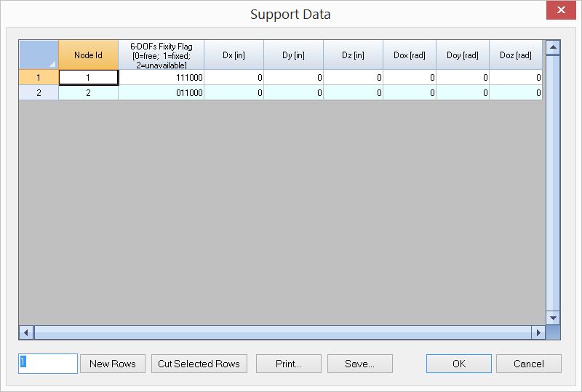Click the Dx [in] column header
582x392 pixels.
tap(234, 55)
